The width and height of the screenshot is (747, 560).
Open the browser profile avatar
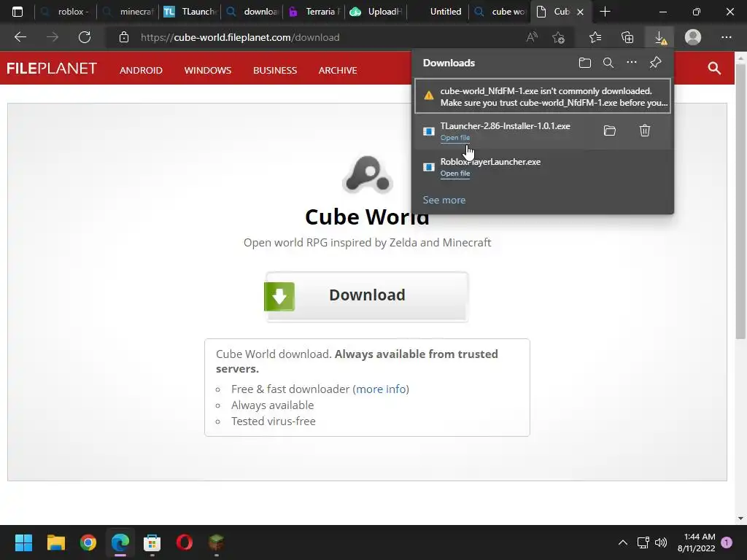[693, 37]
